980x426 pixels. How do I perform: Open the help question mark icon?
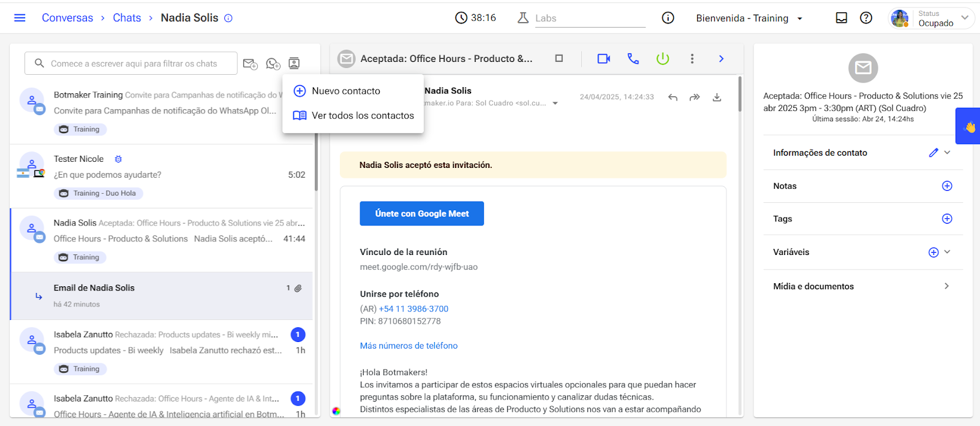[x=866, y=18]
